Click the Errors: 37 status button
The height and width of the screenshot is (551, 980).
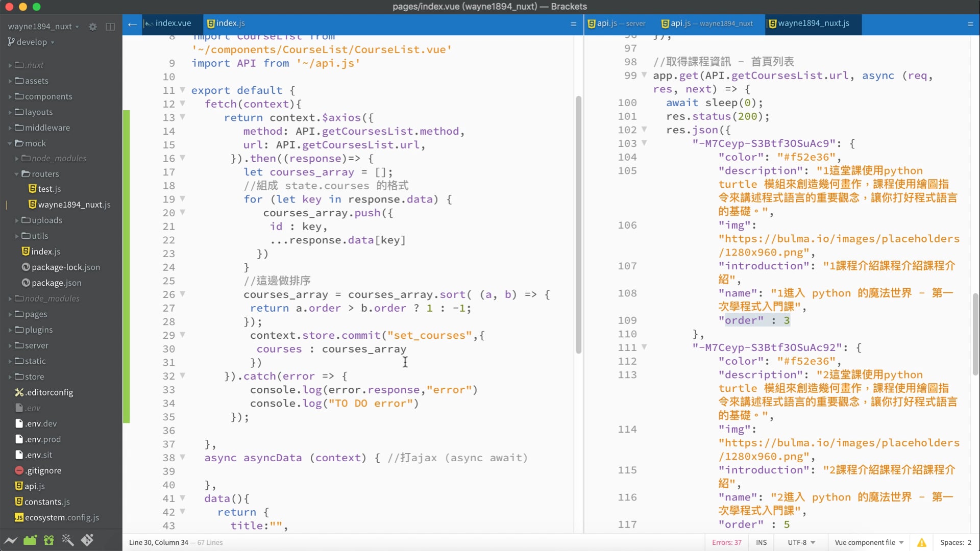pos(726,542)
